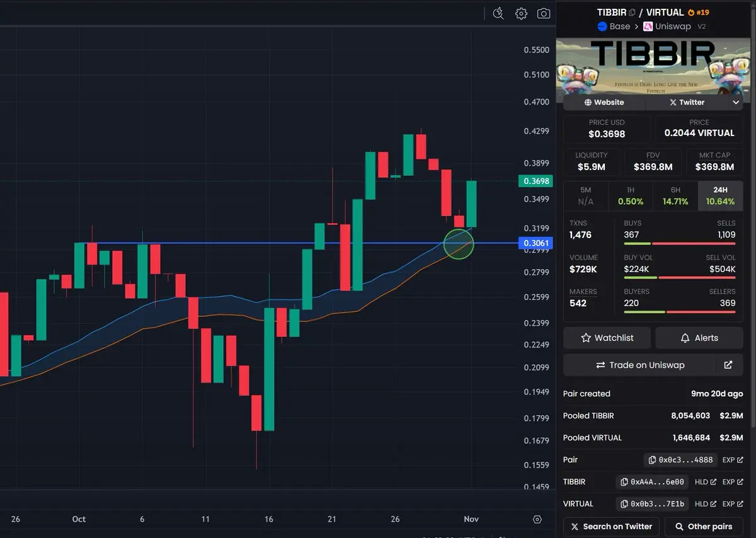Click Pooled VIRTUAL 1,646,684 amount
Image resolution: width=756 pixels, height=538 pixels.
pos(691,438)
